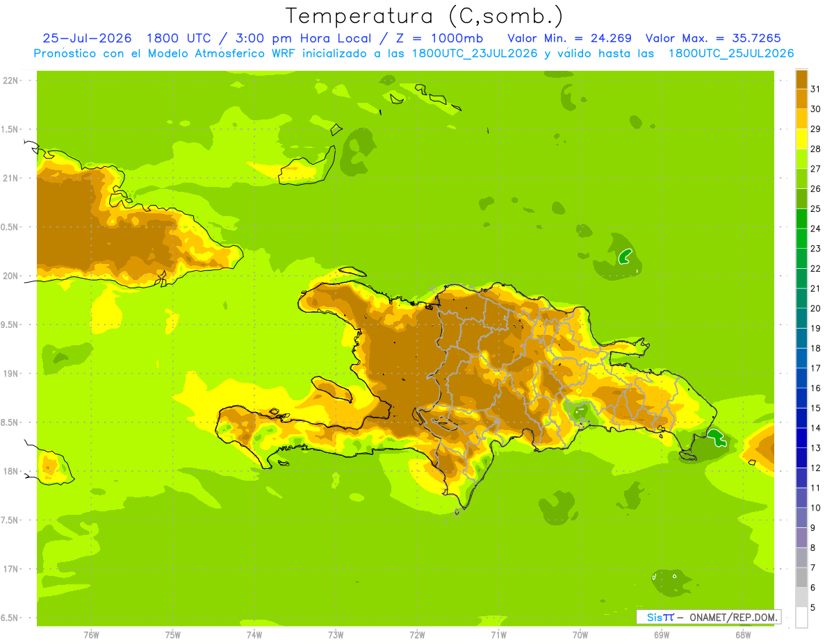Click the title 'Temperatura (C,somb.)'
This screenshot has height=644, width=834.
[x=425, y=16]
